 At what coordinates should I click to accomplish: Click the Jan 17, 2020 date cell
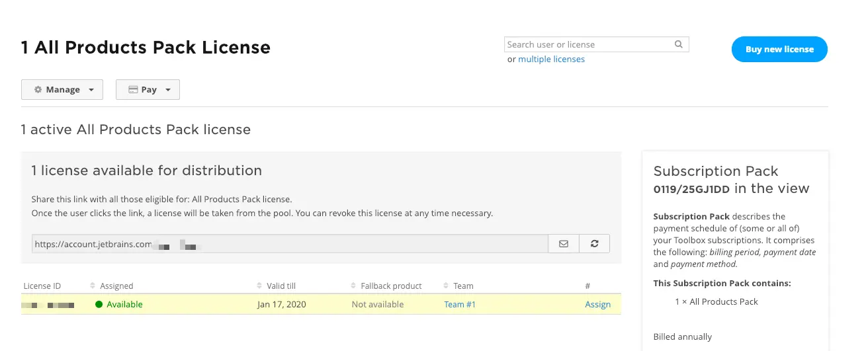[x=282, y=305]
